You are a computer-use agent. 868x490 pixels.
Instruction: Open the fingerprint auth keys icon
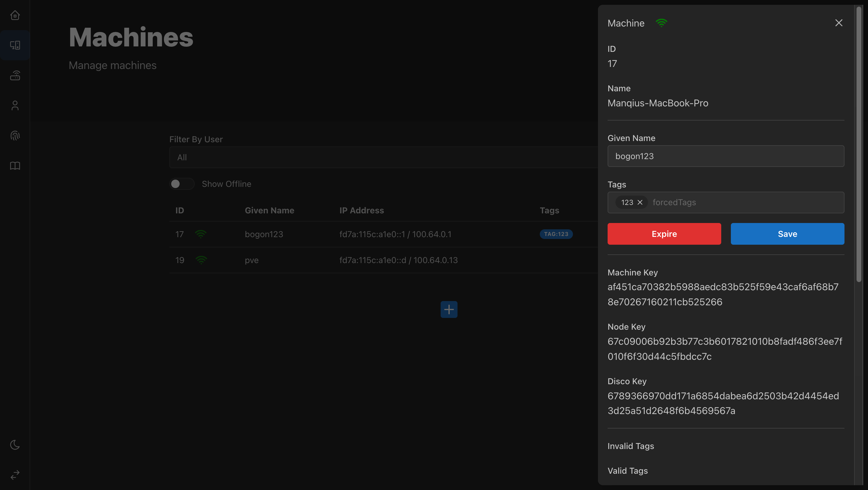pos(15,136)
